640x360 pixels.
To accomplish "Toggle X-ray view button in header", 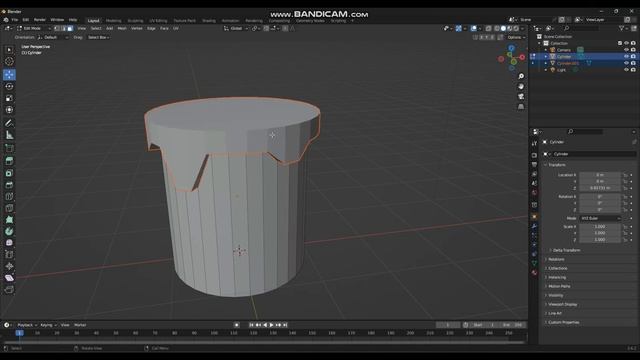I will pyautogui.click(x=489, y=28).
